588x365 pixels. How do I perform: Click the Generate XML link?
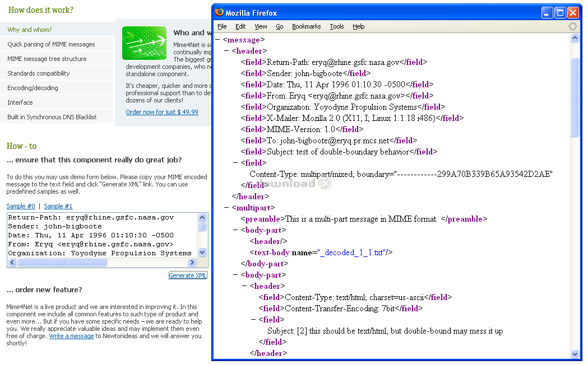(x=188, y=275)
